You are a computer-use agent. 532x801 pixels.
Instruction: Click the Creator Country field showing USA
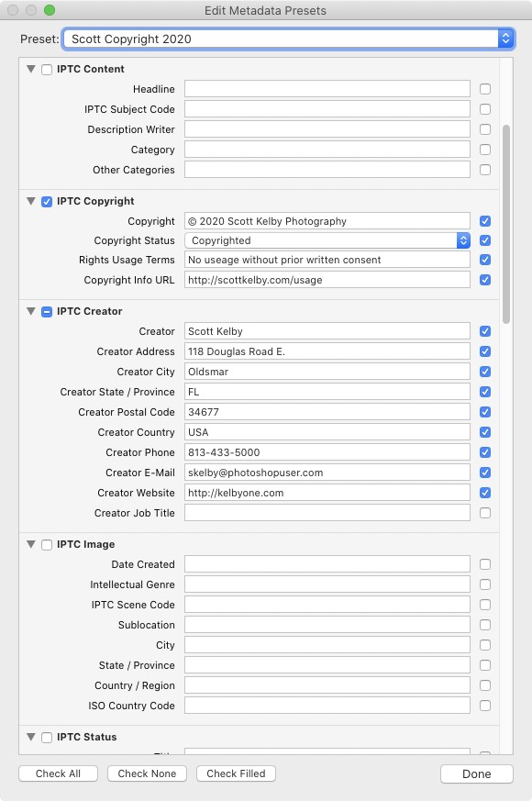click(x=327, y=432)
